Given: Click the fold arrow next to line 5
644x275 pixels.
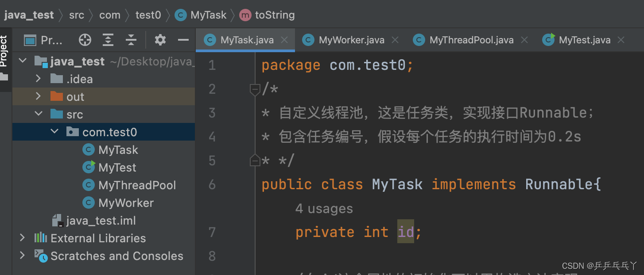Looking at the screenshot, I should (x=255, y=160).
